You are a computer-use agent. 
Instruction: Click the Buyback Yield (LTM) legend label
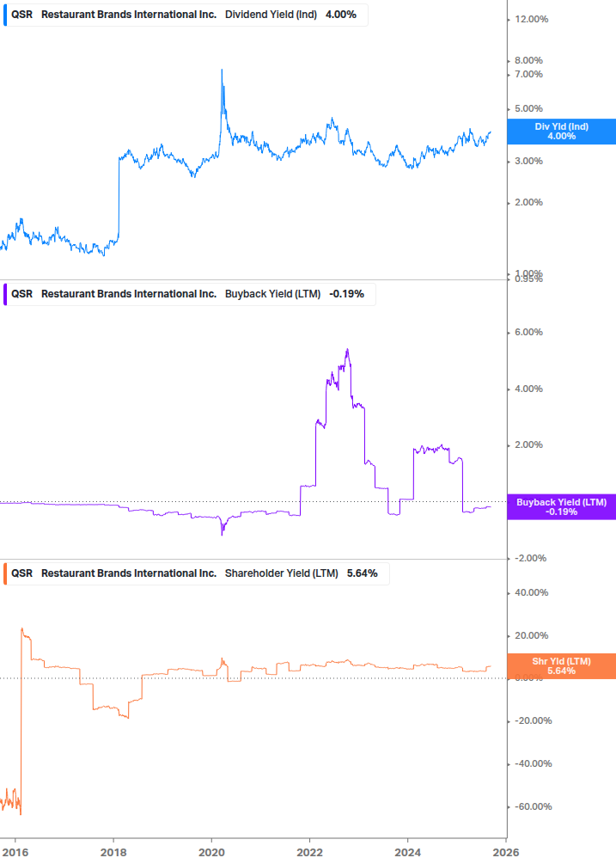coord(272,294)
